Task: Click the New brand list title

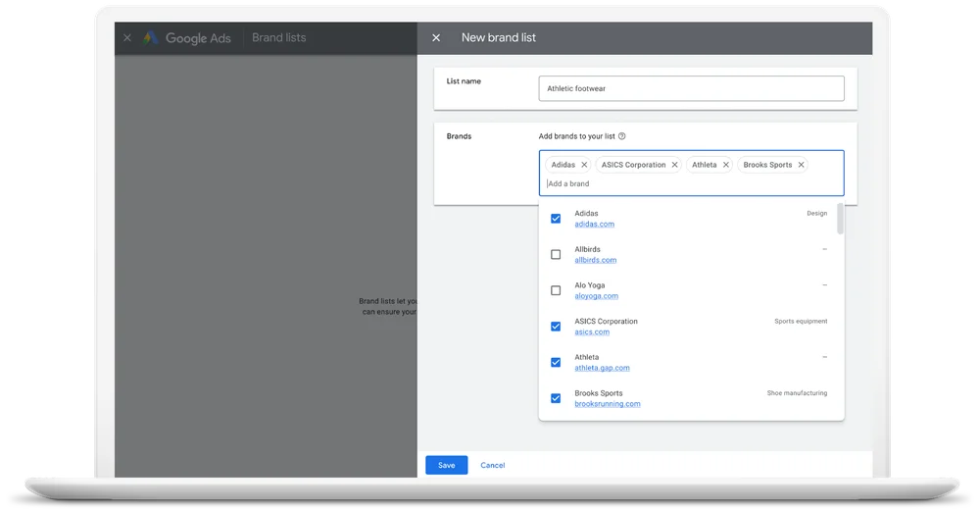Action: 498,37
